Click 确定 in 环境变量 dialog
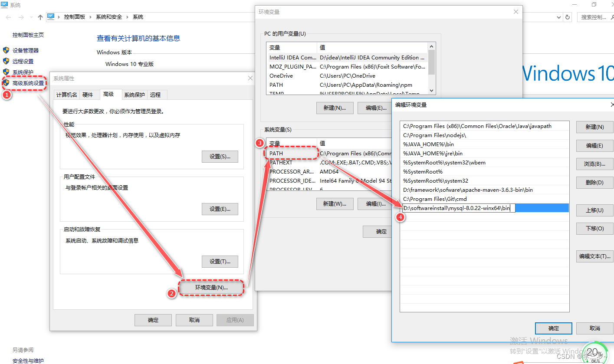Viewport: 614px width, 364px height. [378, 231]
